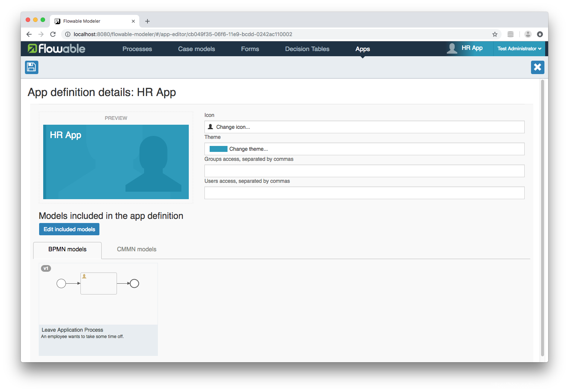Click the 'An employee wants to take some time off.' description
This screenshot has height=392, width=569.
point(82,337)
